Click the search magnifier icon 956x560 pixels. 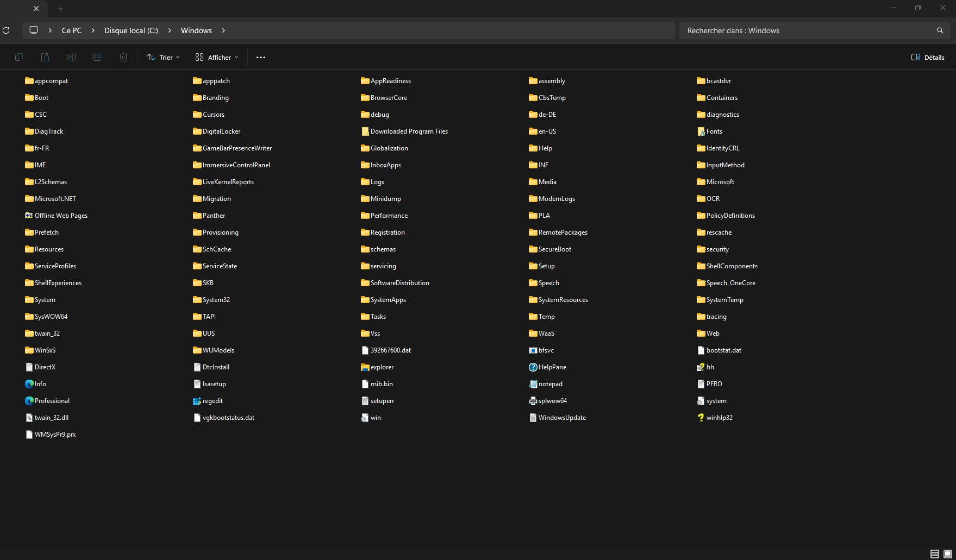940,30
